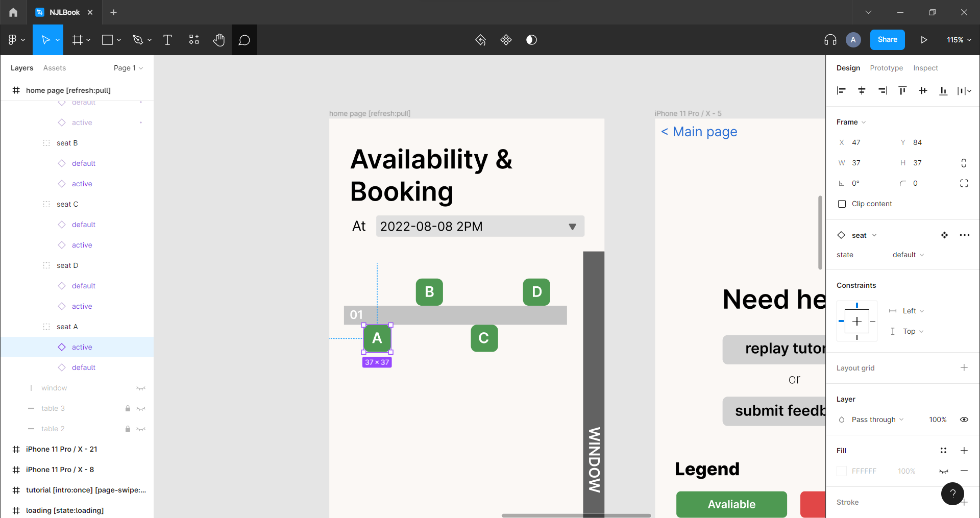980x518 pixels.
Task: Add a layout grid
Action: pos(964,367)
